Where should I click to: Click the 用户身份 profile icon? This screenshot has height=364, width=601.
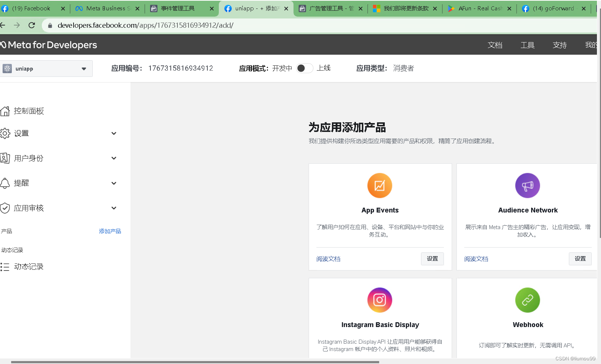pos(5,158)
